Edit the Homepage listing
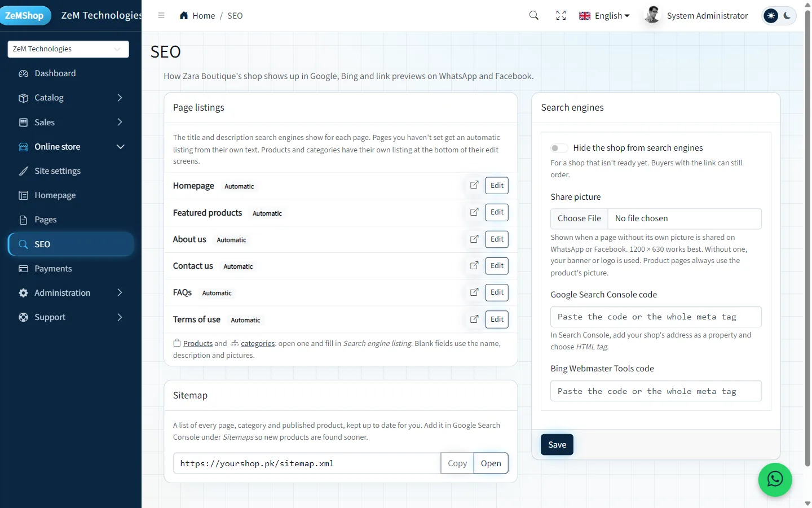 pos(497,186)
